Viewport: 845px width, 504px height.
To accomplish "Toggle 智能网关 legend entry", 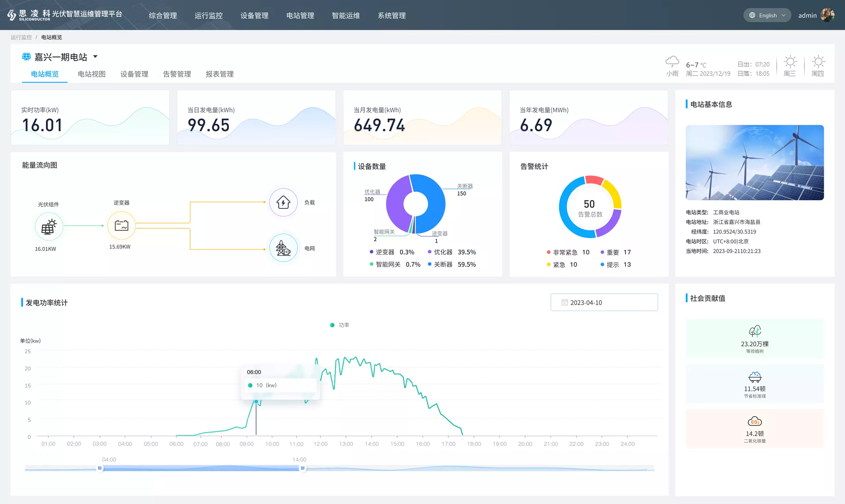I will [395, 264].
